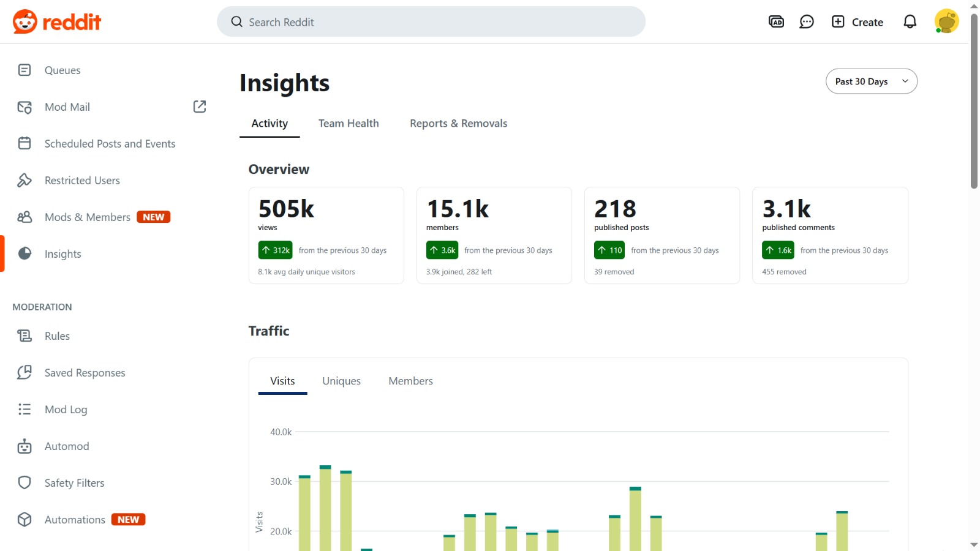Open the advertise icon in the header
980x551 pixels.
pyautogui.click(x=776, y=22)
